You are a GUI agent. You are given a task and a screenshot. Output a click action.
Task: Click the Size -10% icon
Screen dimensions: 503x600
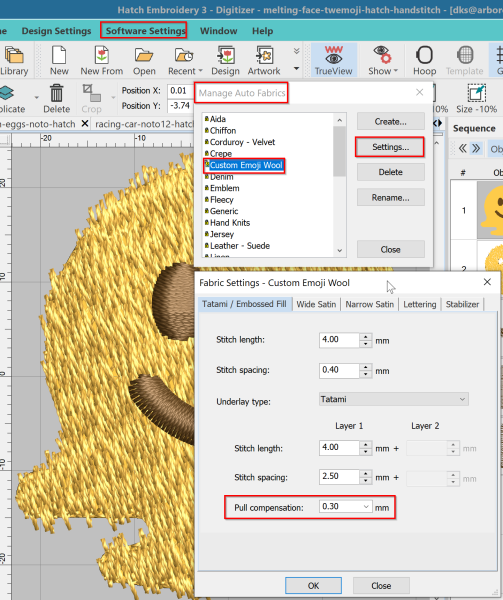point(476,99)
